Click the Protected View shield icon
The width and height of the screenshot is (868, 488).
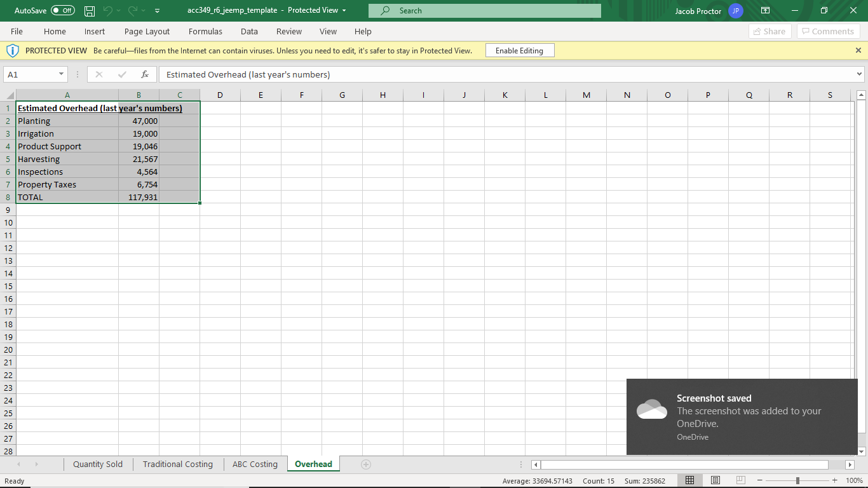click(x=12, y=51)
